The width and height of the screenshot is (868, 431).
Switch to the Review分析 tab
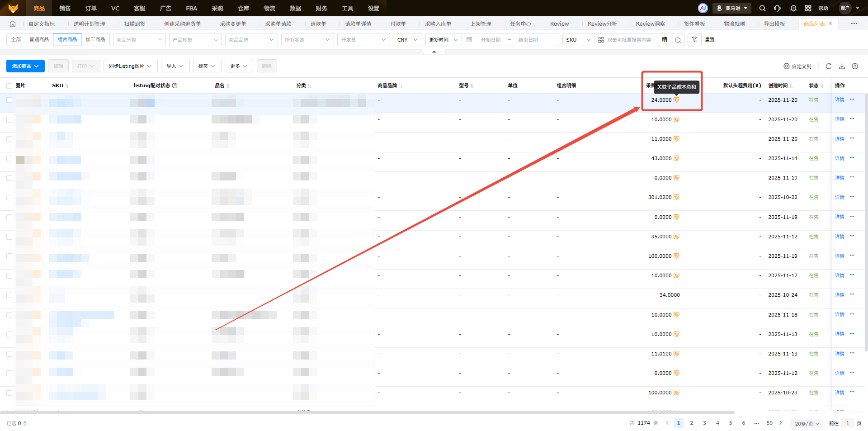(x=602, y=24)
